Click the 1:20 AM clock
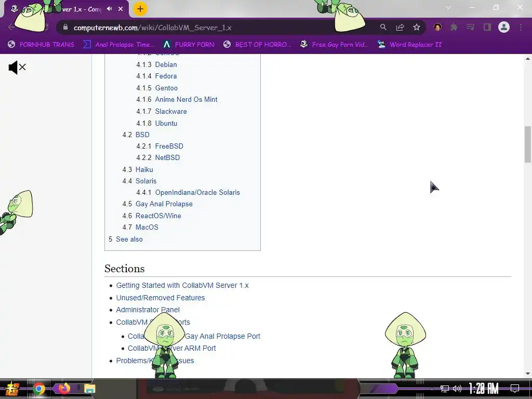This screenshot has height=399, width=532. click(484, 389)
